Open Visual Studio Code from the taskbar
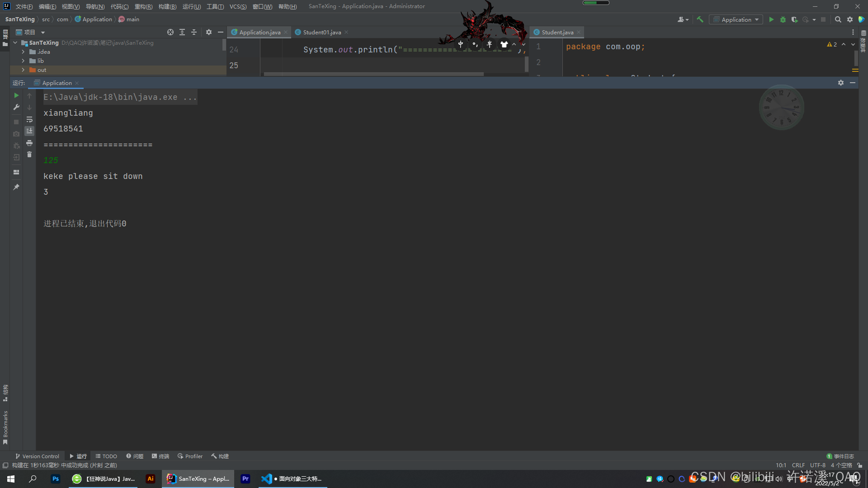Image resolution: width=868 pixels, height=488 pixels. pos(267,479)
